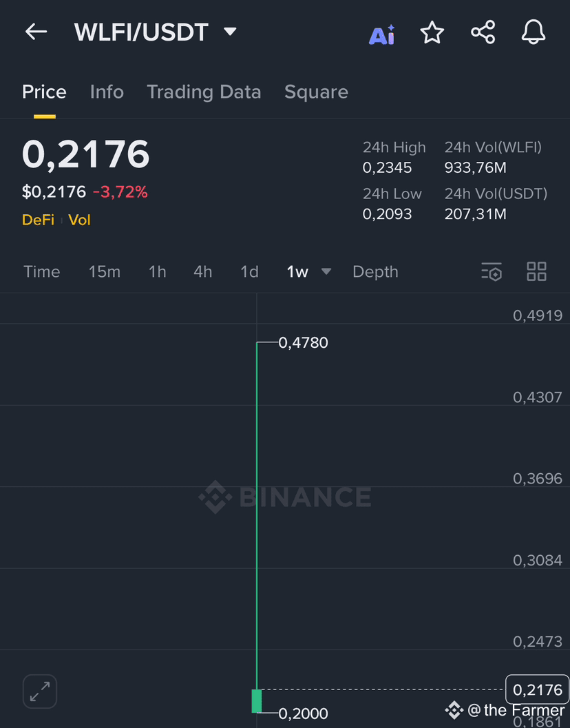The height and width of the screenshot is (728, 570).
Task: Add WLFI/USDT to favorites star
Action: [432, 32]
